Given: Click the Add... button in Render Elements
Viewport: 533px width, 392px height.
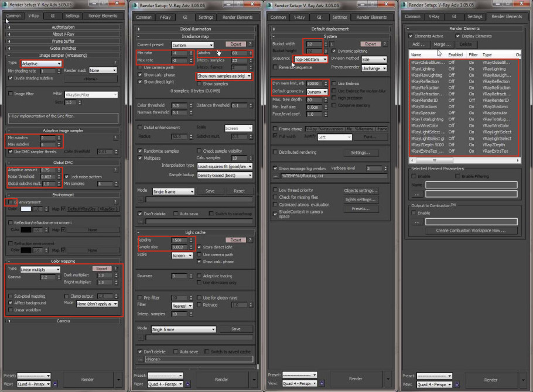Looking at the screenshot, I should click(x=419, y=44).
